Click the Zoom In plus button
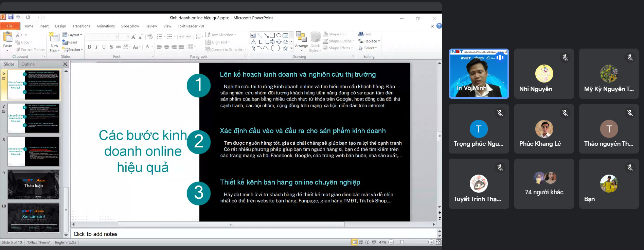Screen dimensions: 644x250 pos(431,242)
